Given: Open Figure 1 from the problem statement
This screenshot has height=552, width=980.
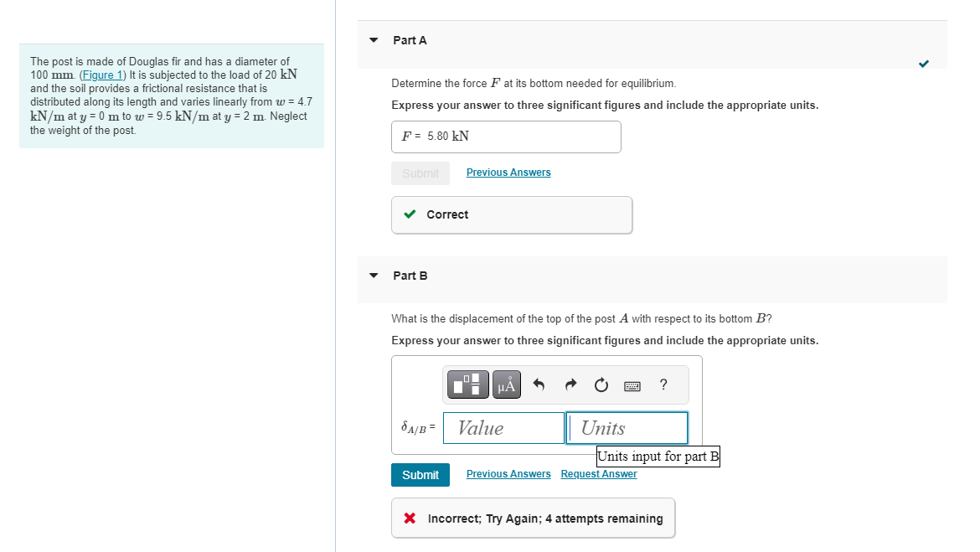Looking at the screenshot, I should [101, 75].
